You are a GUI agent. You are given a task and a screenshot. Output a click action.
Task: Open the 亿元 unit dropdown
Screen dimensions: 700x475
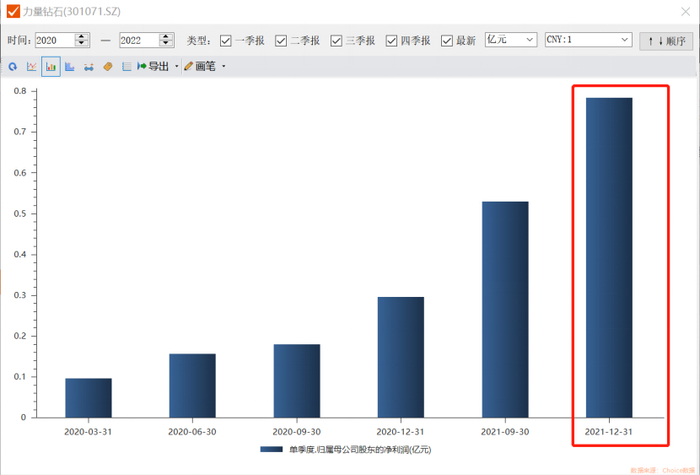511,40
